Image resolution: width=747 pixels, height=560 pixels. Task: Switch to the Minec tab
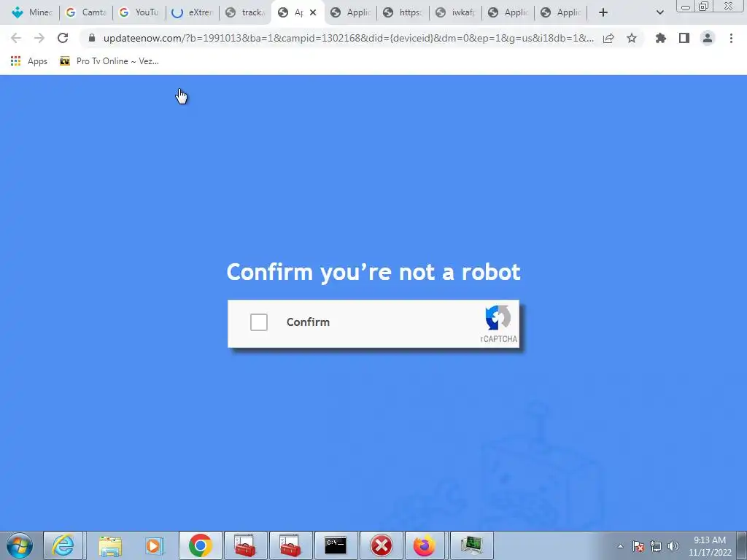tap(31, 12)
